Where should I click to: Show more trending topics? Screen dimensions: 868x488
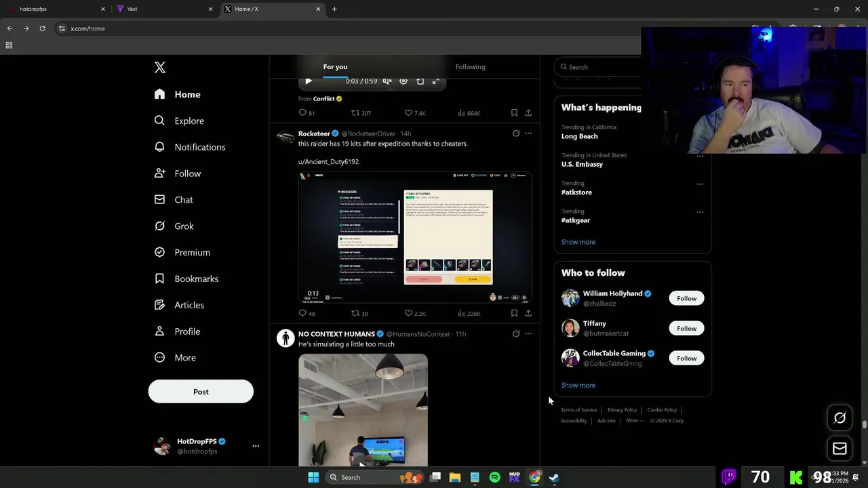(578, 242)
